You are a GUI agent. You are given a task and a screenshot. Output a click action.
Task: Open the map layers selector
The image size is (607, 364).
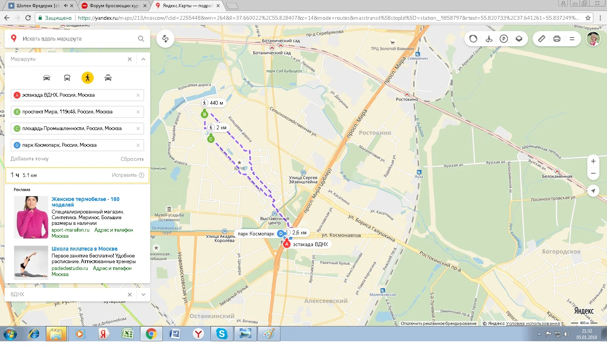pyautogui.click(x=519, y=39)
